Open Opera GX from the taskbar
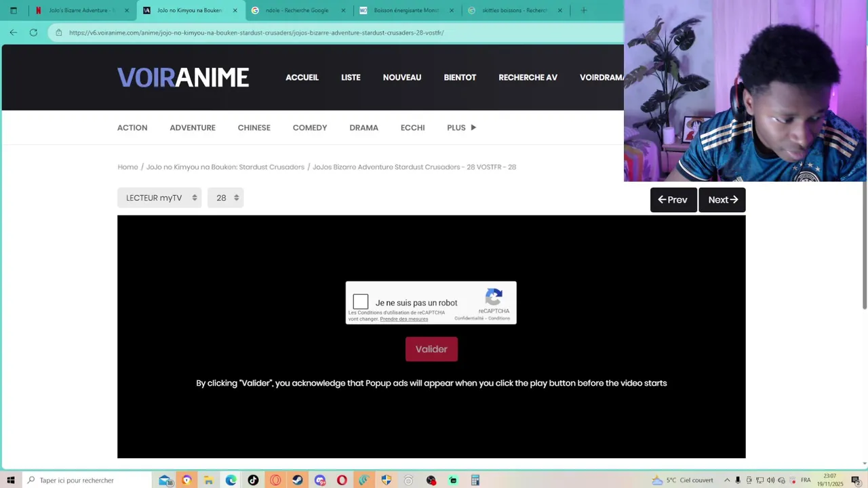Screen dimensions: 868x488 (275, 480)
